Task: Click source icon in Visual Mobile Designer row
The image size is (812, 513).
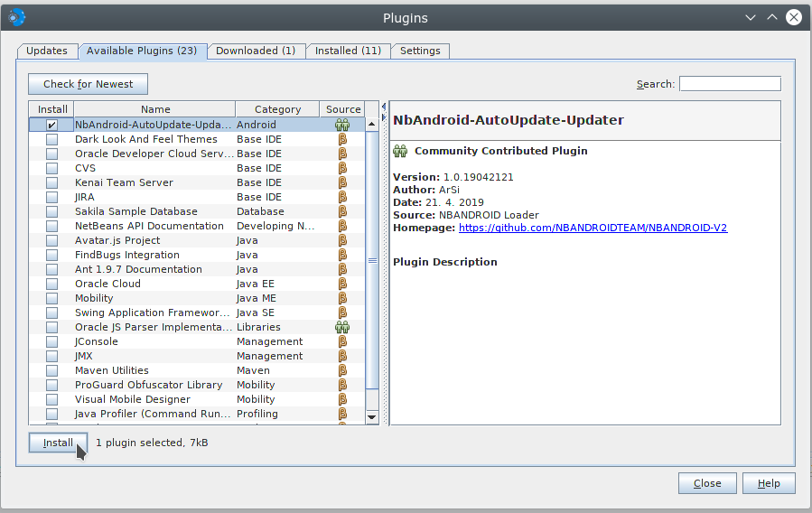Action: point(342,399)
